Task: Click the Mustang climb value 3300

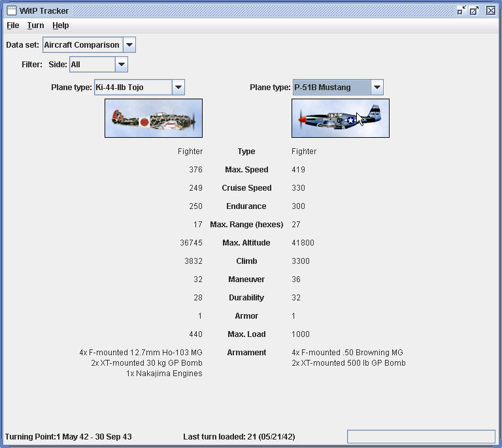Action: 301,261
